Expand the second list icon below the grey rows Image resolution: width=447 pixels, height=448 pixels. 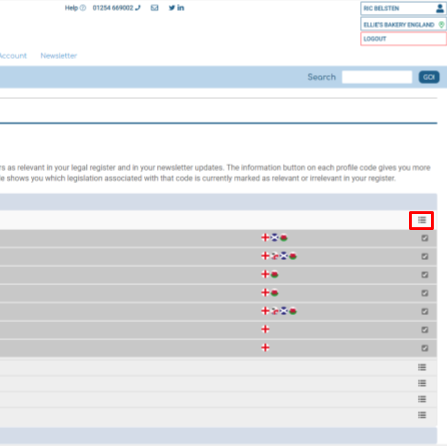(422, 383)
